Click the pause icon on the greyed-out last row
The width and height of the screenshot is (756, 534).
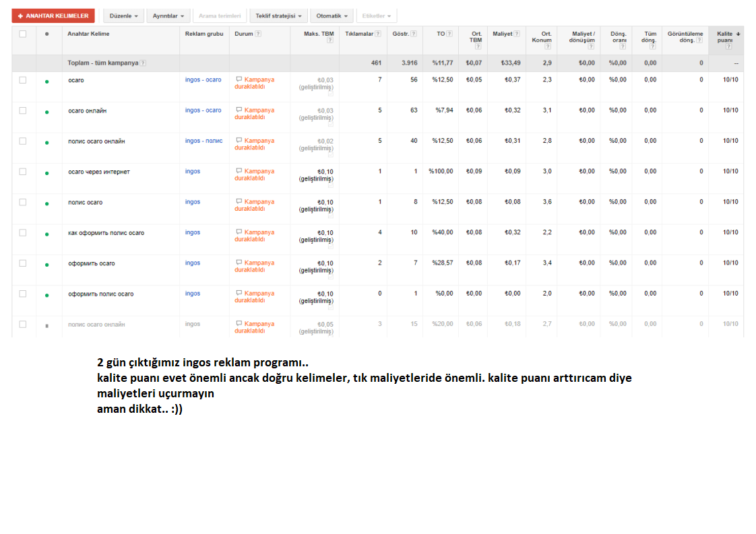(46, 326)
